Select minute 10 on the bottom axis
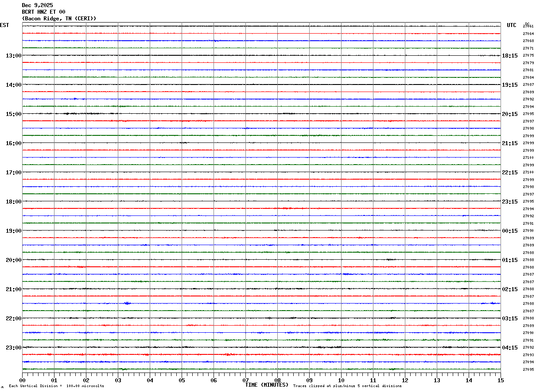536x392 pixels. pos(341,380)
